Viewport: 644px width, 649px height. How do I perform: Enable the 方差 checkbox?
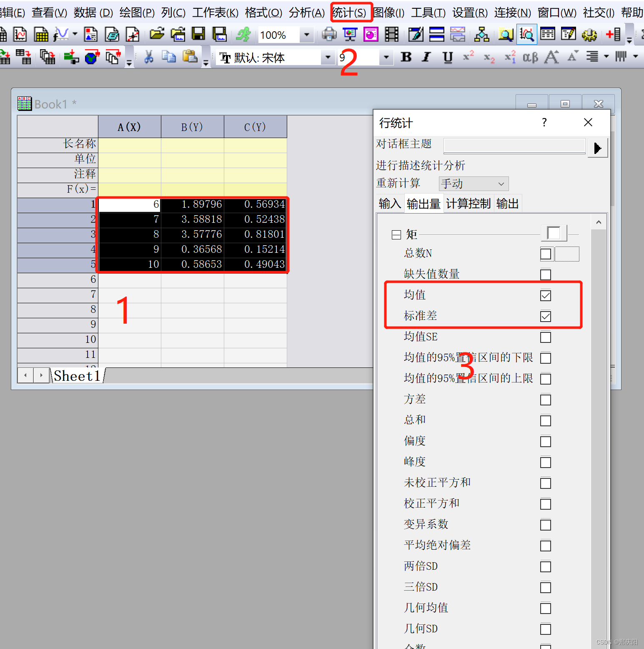coord(545,400)
